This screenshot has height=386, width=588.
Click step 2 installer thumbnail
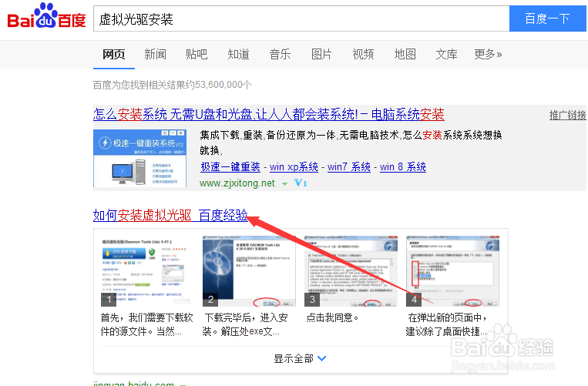(249, 271)
